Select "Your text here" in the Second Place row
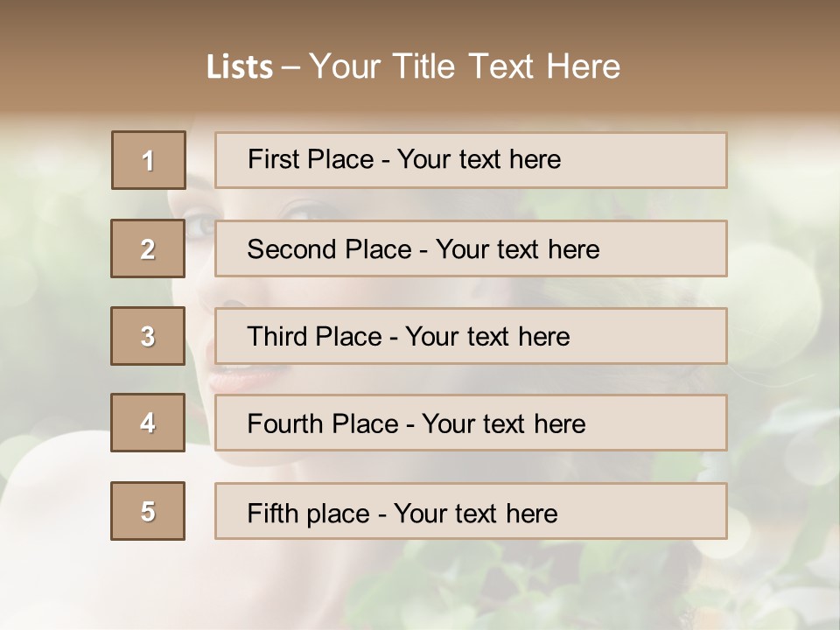The image size is (840, 630). click(x=517, y=249)
